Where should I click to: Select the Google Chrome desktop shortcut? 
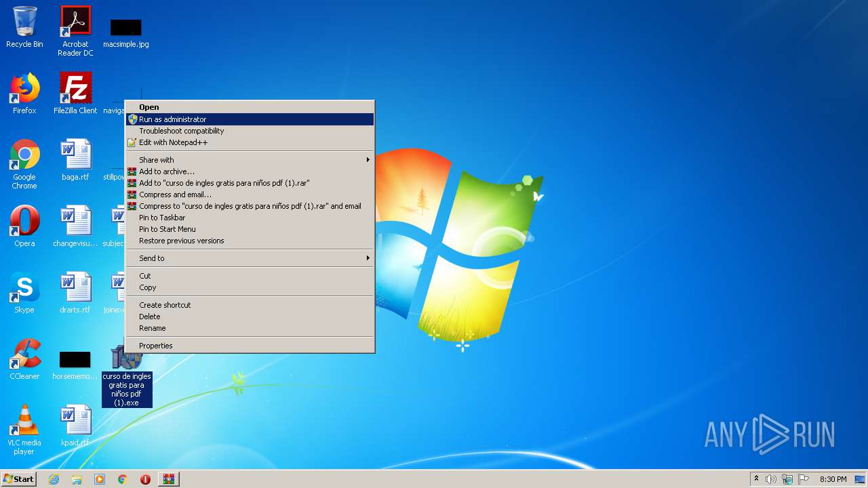point(24,164)
